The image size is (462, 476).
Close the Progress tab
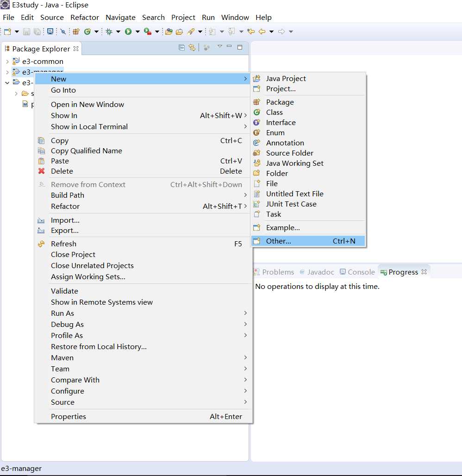[x=424, y=272]
